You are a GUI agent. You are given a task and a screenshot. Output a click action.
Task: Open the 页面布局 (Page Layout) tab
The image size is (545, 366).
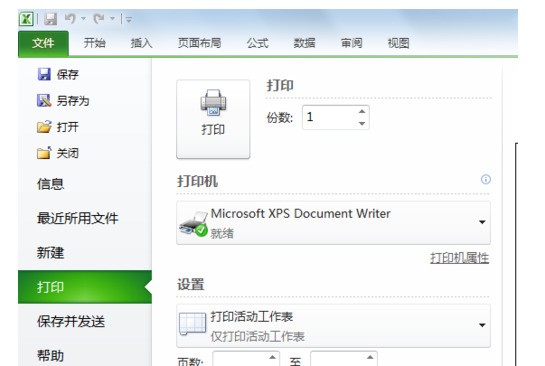(x=200, y=43)
